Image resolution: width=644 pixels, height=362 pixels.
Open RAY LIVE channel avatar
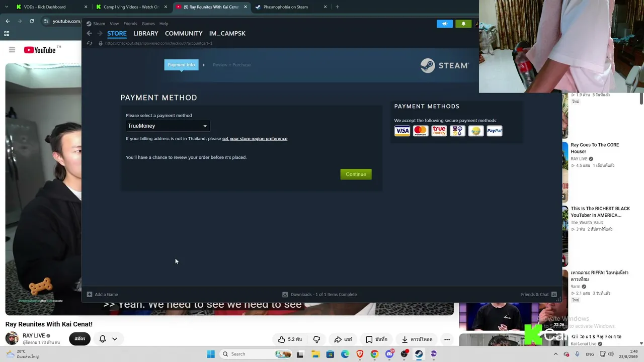[x=12, y=338]
